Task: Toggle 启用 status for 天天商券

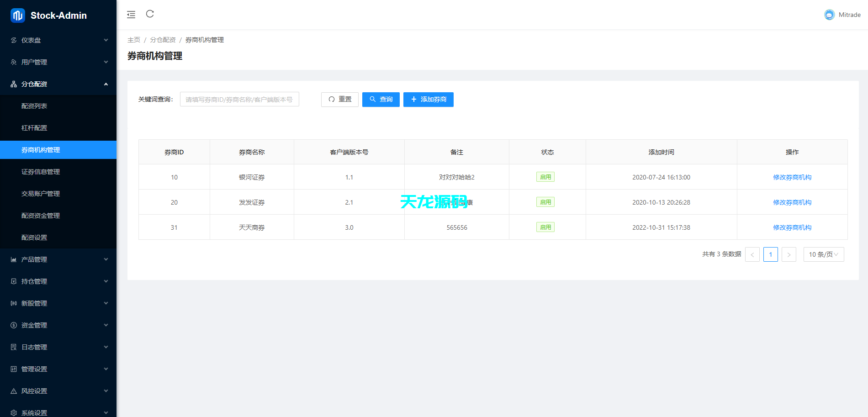Action: 545,227
